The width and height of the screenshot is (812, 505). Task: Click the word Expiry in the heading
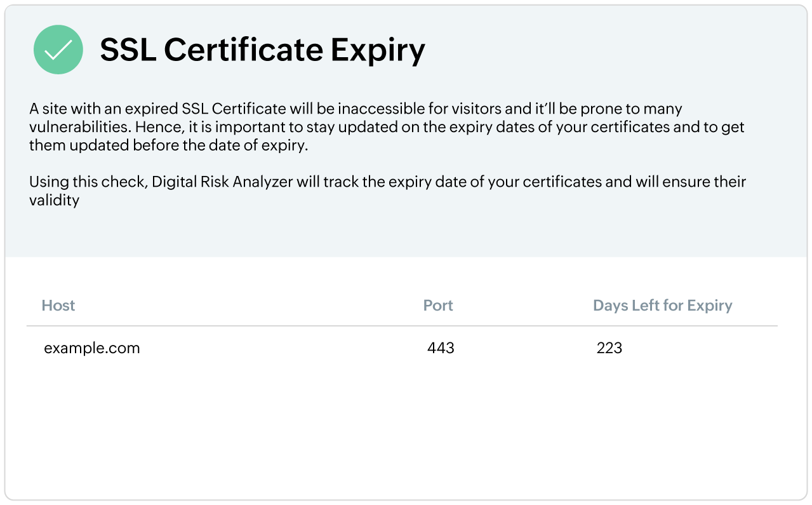pos(377,50)
